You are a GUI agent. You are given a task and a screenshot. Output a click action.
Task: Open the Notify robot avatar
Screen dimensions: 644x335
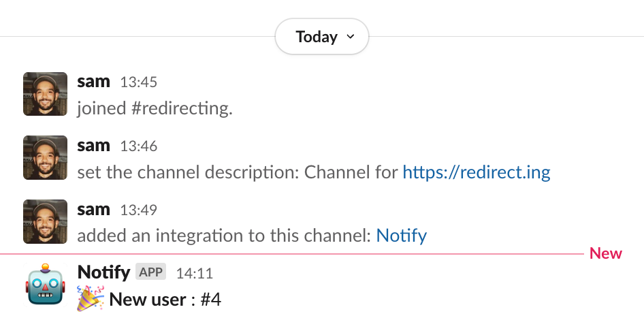pos(45,284)
